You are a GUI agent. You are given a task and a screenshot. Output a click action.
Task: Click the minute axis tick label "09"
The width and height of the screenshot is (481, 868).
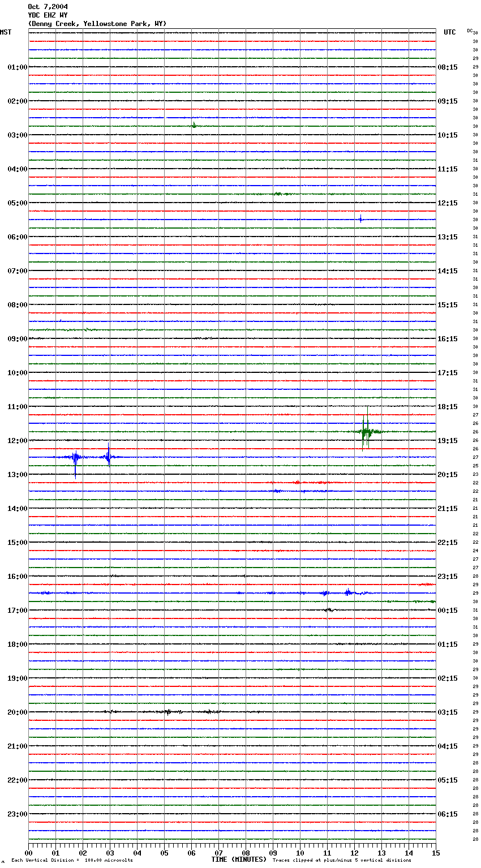click(x=273, y=853)
